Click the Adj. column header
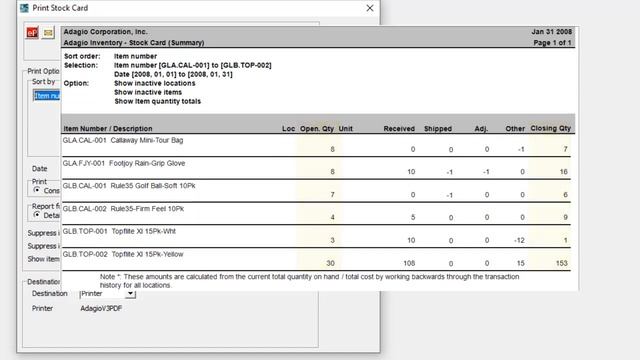The width and height of the screenshot is (640, 360). (481, 129)
